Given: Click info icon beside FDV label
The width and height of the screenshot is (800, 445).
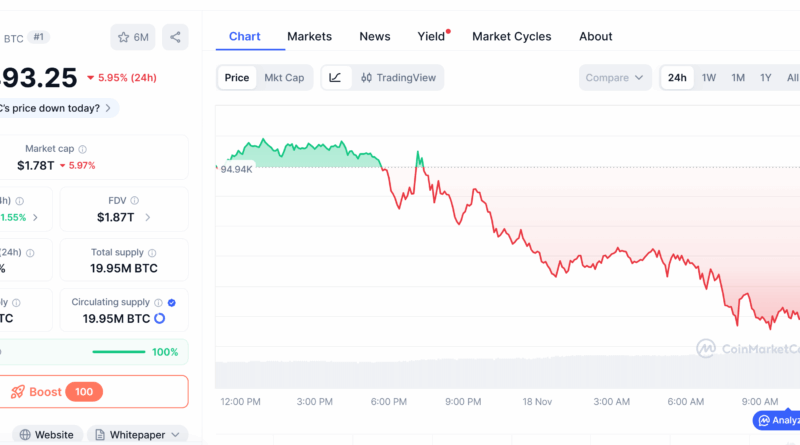Looking at the screenshot, I should coord(135,201).
